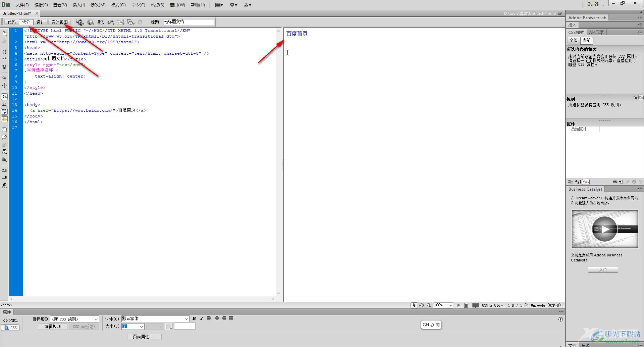
Task: Open the Adobe BrowserLab panel options menu
Action: 640,17
